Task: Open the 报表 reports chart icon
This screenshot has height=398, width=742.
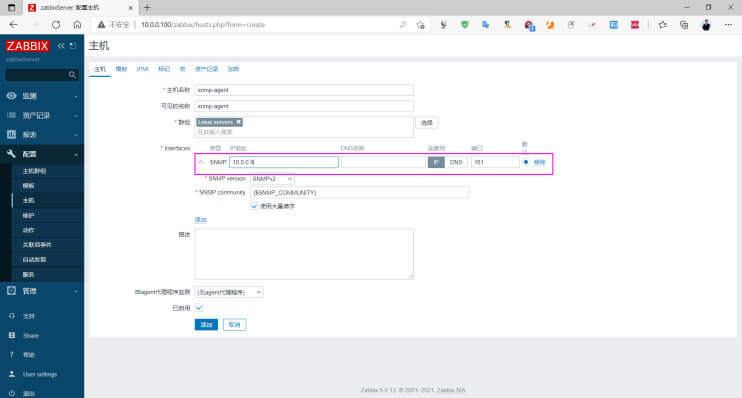Action: tap(11, 134)
